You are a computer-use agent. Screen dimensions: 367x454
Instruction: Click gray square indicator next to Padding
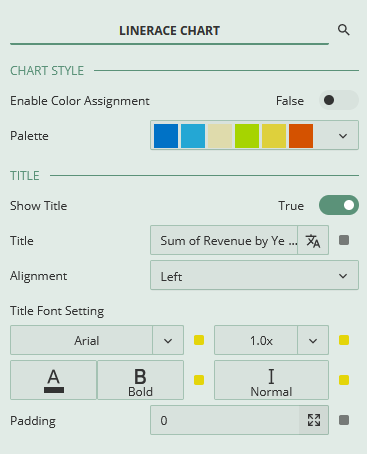pyautogui.click(x=344, y=420)
